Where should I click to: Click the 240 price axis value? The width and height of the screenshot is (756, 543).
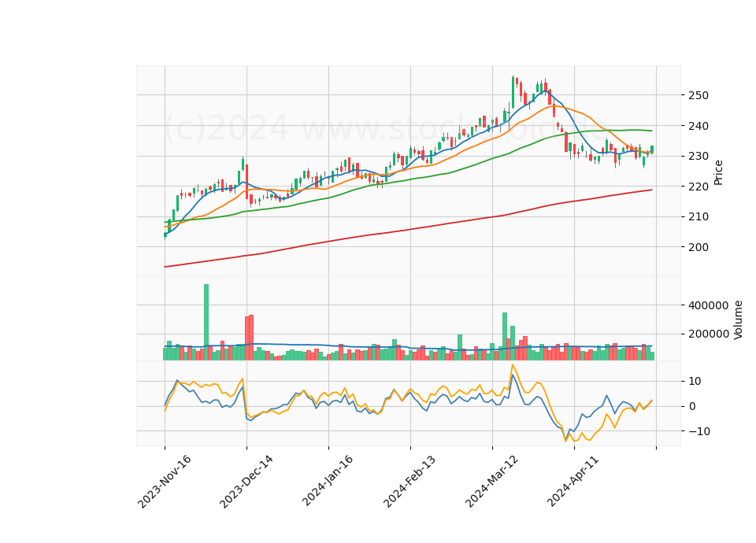click(699, 126)
